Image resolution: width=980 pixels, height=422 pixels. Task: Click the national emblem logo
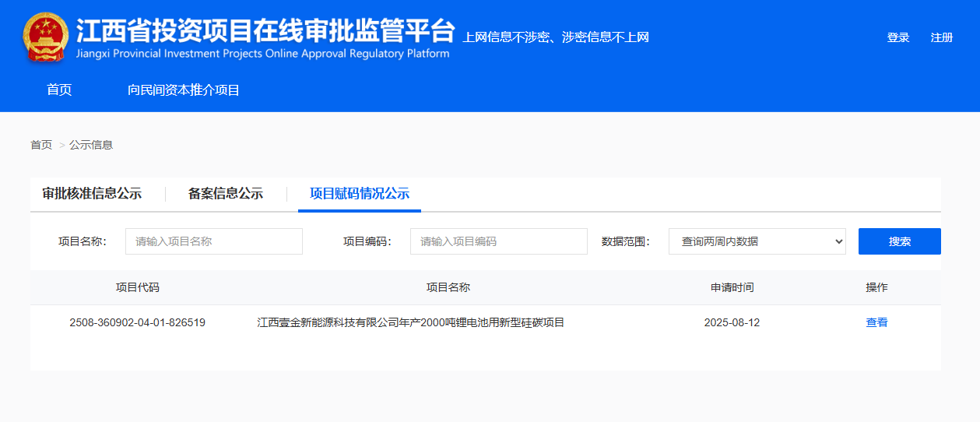pyautogui.click(x=45, y=38)
